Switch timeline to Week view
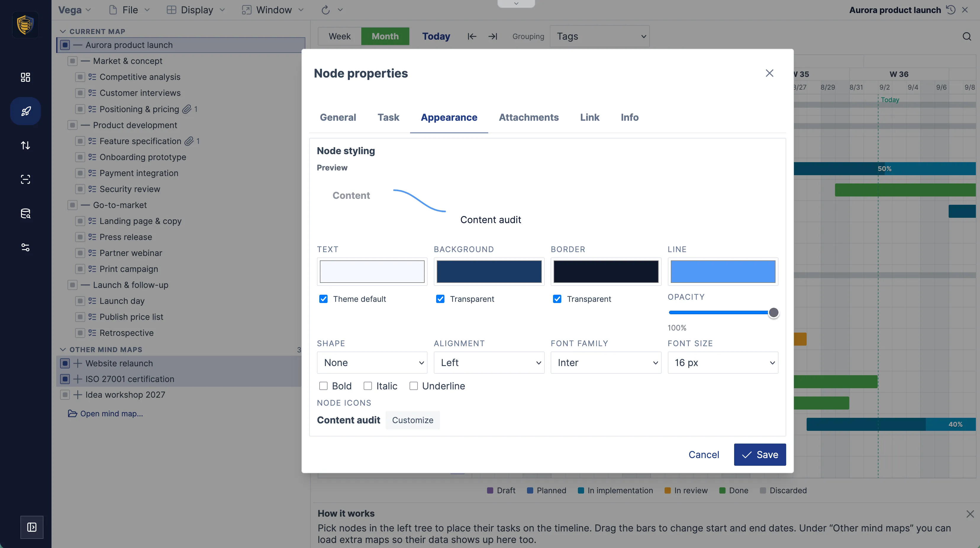Screen dimensions: 980x548 click(x=339, y=36)
